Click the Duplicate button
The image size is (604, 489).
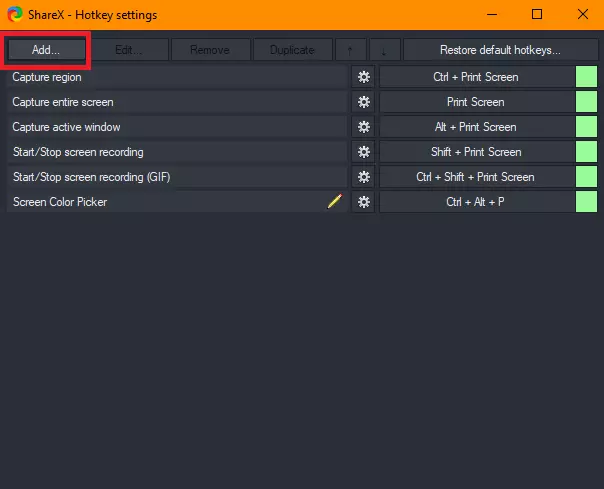(x=292, y=50)
